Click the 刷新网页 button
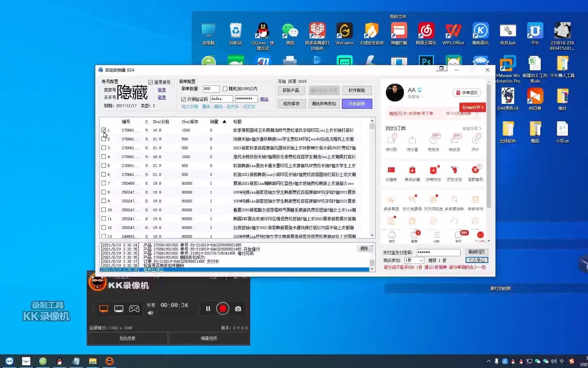Image resolution: width=588 pixels, height=368 pixels. pyautogui.click(x=477, y=252)
